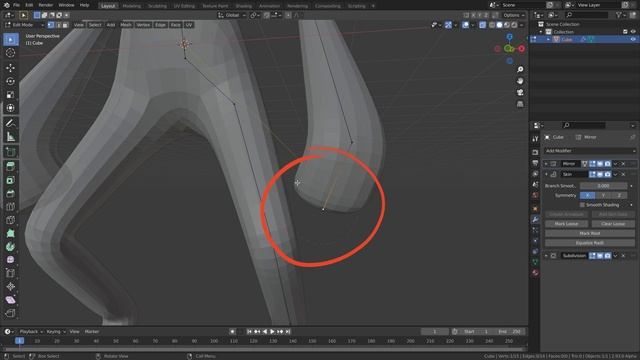Viewport: 640px width, 360px height.
Task: Select the Select Box tool
Action: click(x=11, y=40)
